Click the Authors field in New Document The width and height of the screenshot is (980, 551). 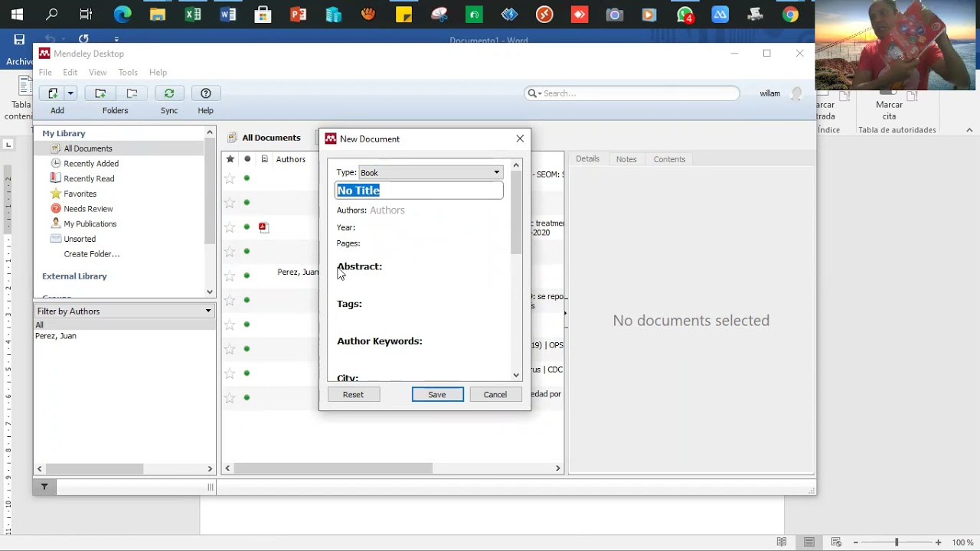point(387,210)
